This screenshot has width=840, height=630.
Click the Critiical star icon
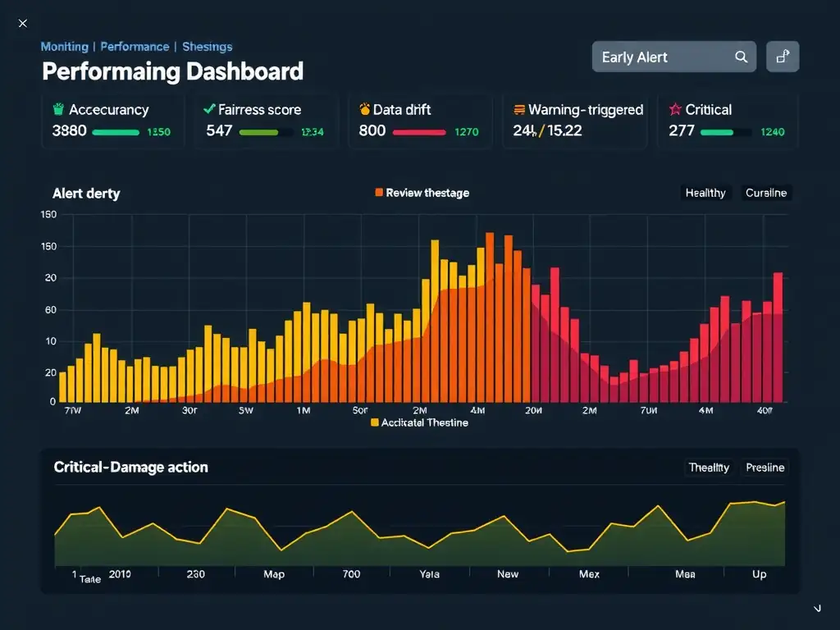tap(675, 109)
